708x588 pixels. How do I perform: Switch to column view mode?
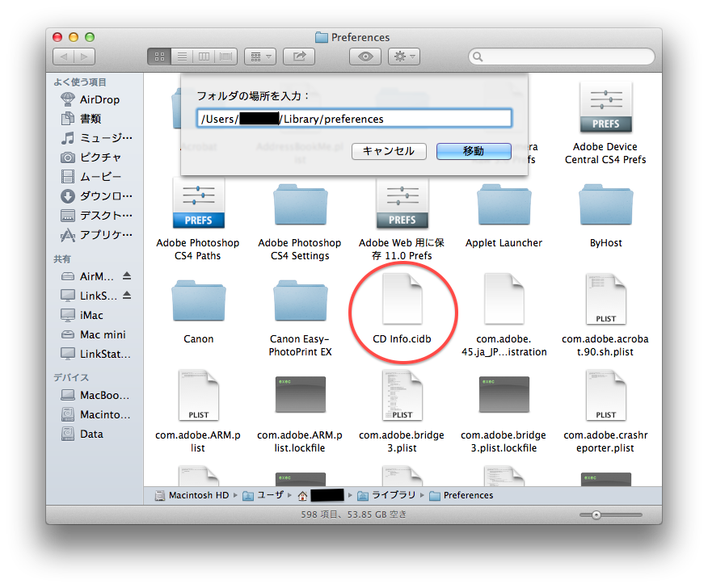(x=204, y=57)
